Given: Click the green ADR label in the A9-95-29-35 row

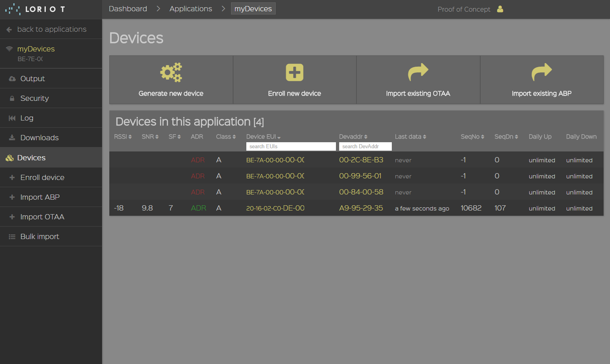Looking at the screenshot, I should click(199, 208).
